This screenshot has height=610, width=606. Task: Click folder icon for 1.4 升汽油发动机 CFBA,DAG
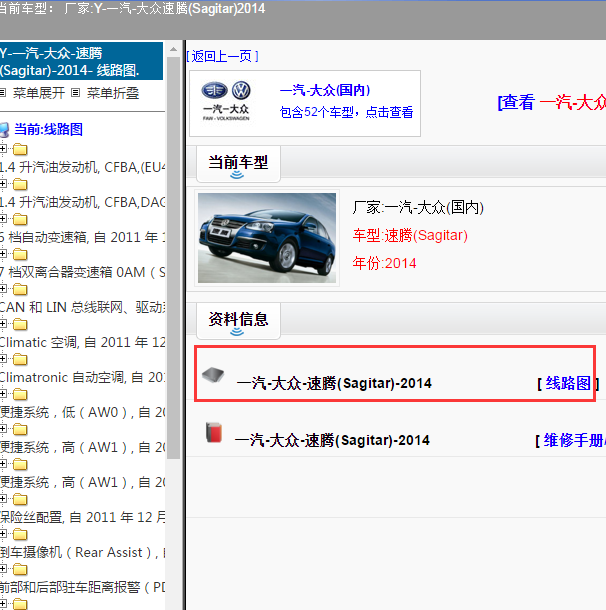pos(20,184)
